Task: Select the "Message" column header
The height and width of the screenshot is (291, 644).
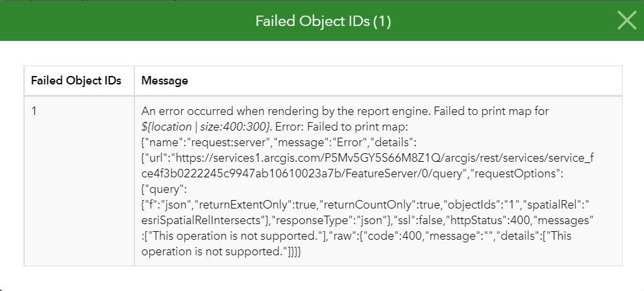Action: tap(165, 81)
